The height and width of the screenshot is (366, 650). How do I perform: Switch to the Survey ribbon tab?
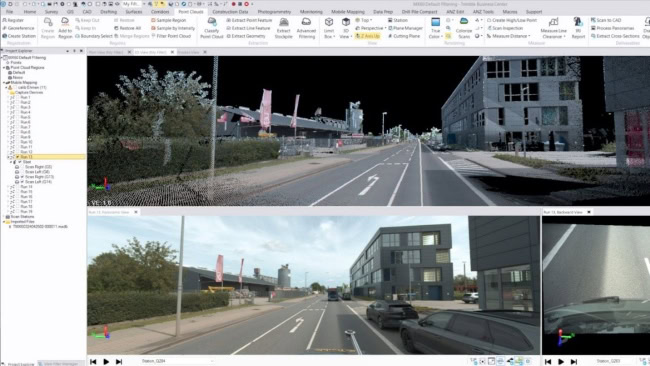(x=51, y=12)
